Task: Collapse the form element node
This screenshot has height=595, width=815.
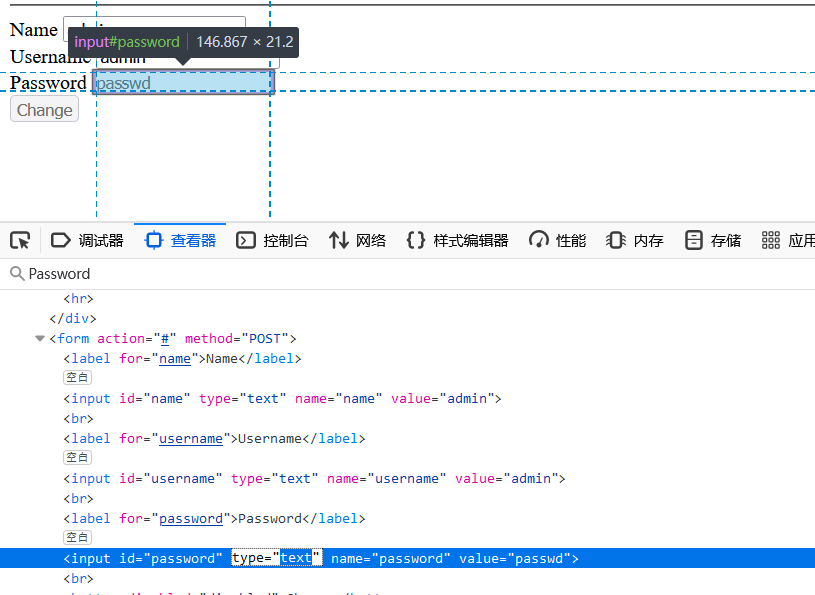Action: point(40,339)
